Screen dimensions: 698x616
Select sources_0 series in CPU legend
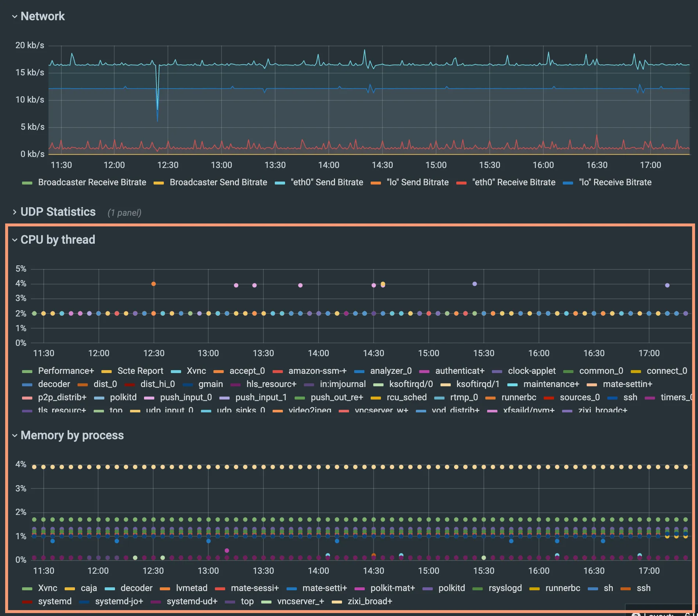(x=580, y=397)
